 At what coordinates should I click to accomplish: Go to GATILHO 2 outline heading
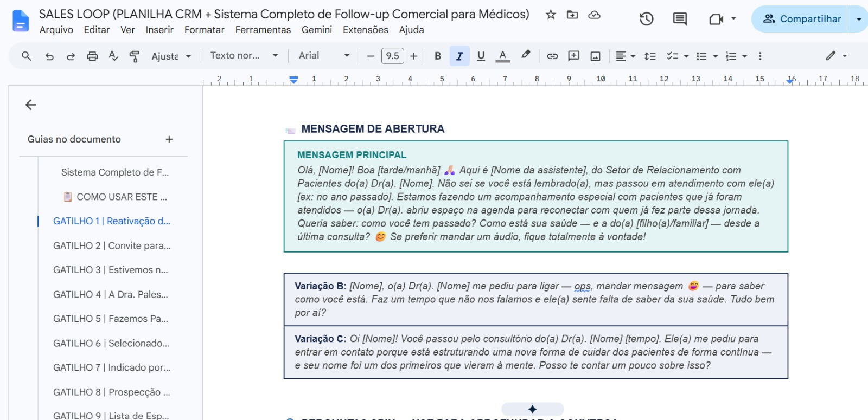tap(112, 245)
